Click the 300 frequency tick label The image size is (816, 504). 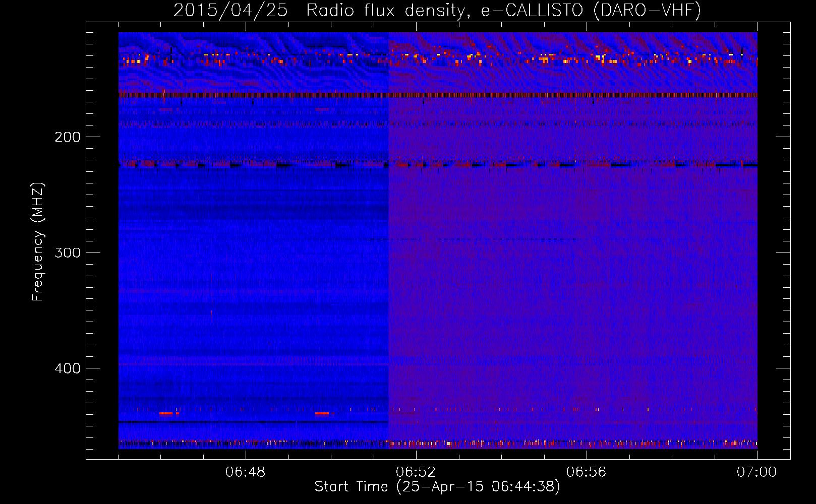point(68,253)
